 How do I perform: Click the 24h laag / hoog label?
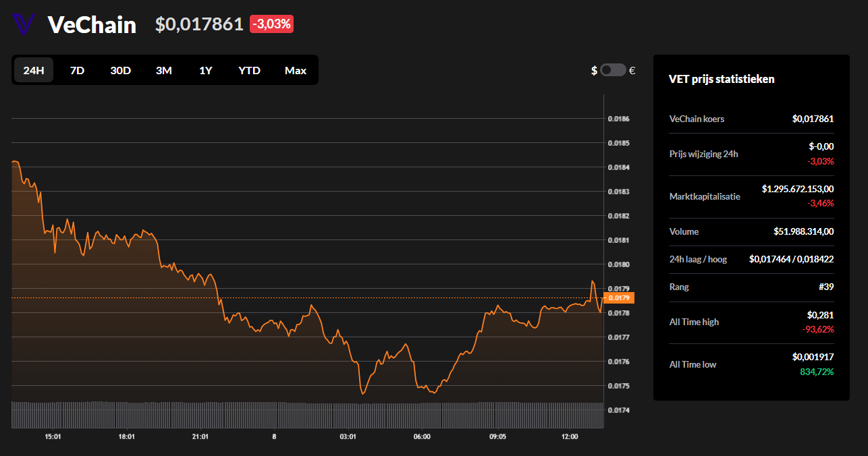click(x=698, y=259)
